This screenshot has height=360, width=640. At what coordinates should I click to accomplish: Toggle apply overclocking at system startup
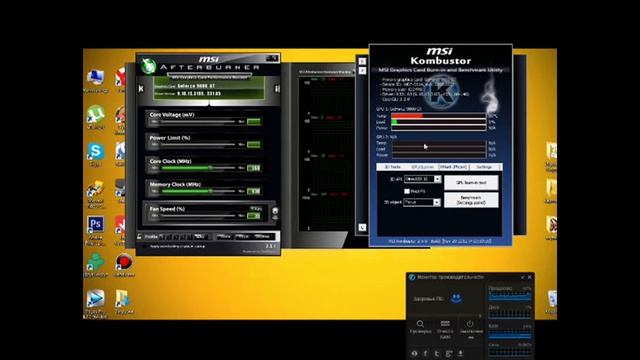click(x=144, y=246)
